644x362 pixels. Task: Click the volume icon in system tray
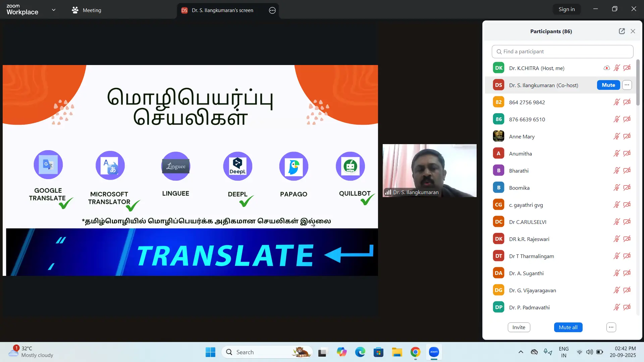pos(589,352)
